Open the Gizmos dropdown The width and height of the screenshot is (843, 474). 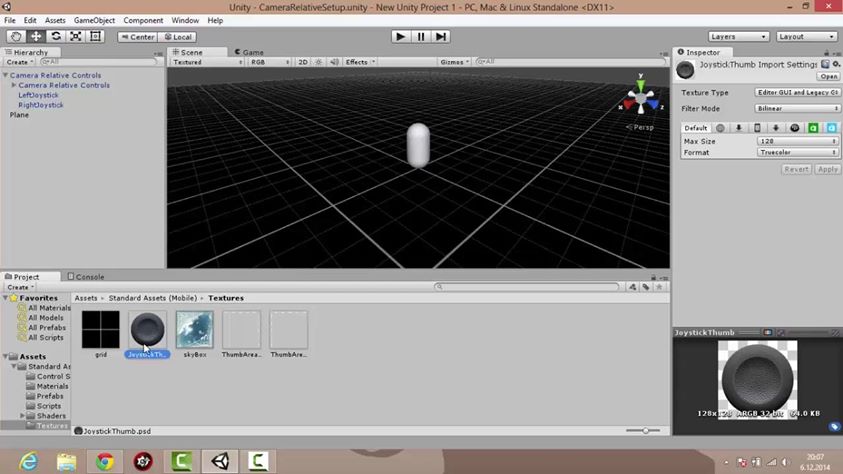click(x=454, y=62)
